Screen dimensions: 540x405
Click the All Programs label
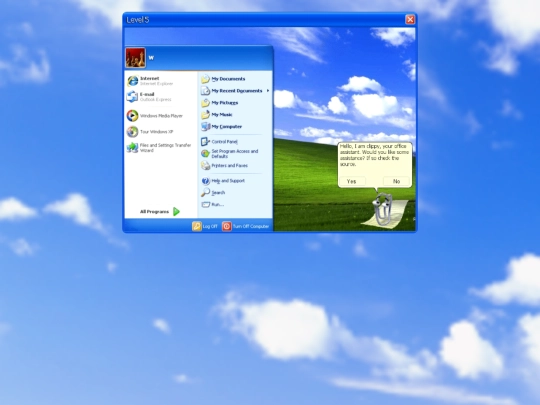154,211
